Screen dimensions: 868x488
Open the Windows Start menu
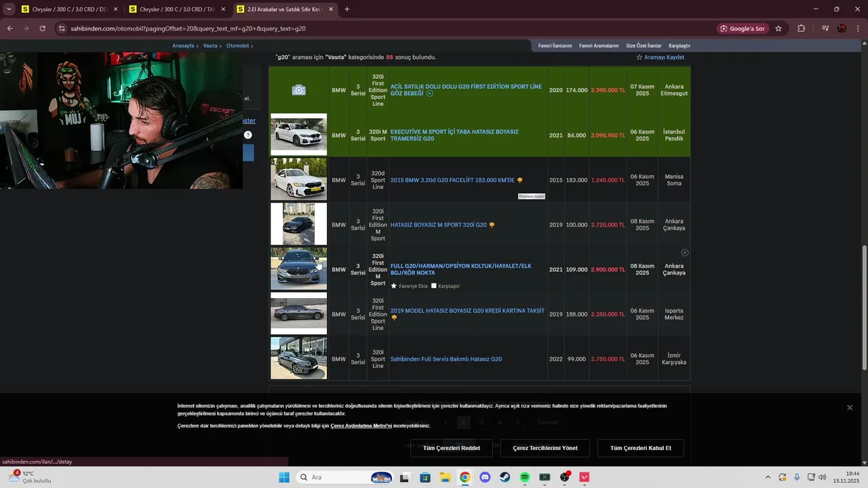click(284, 477)
